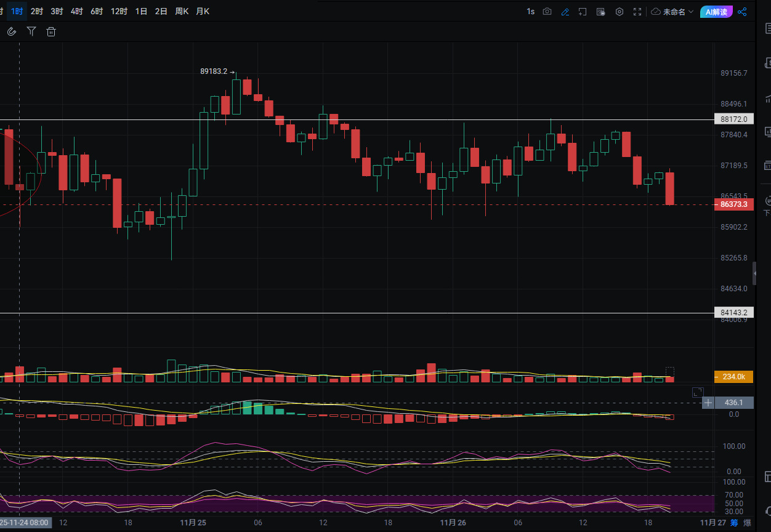Viewport: 771px width, 532px height.
Task: Click the add-window rectangle icon
Action: pos(583,12)
